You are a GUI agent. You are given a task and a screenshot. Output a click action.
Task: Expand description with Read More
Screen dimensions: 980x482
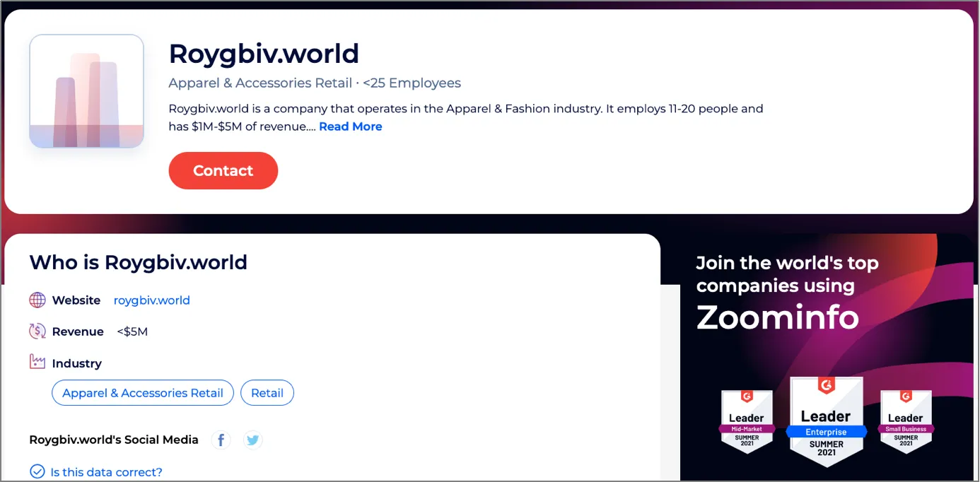pos(350,127)
